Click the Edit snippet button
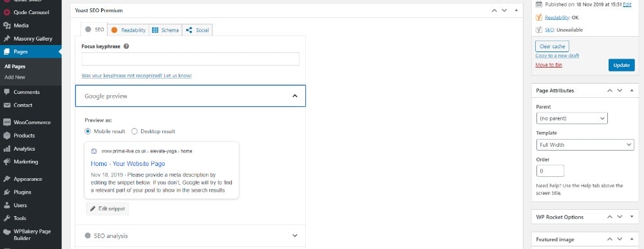 (x=108, y=209)
